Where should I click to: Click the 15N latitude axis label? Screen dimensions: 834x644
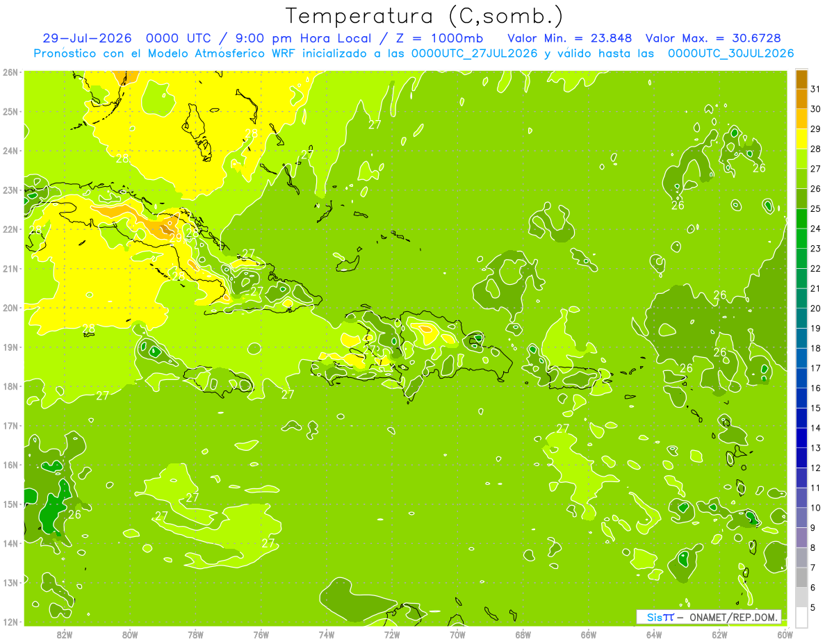[x=10, y=504]
